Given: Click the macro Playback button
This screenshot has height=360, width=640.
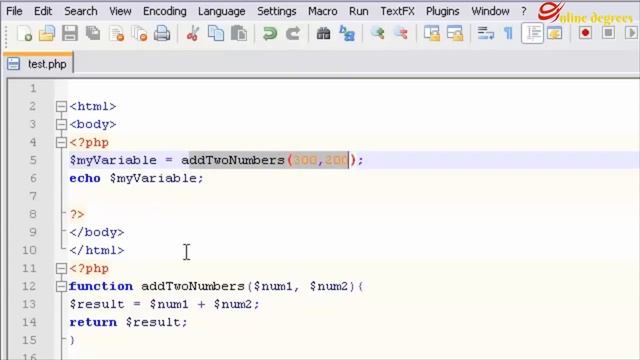Looking at the screenshot, I should coord(631,33).
